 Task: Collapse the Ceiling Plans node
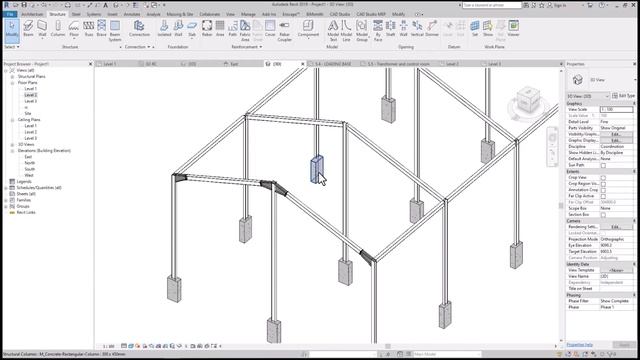[x=12, y=120]
